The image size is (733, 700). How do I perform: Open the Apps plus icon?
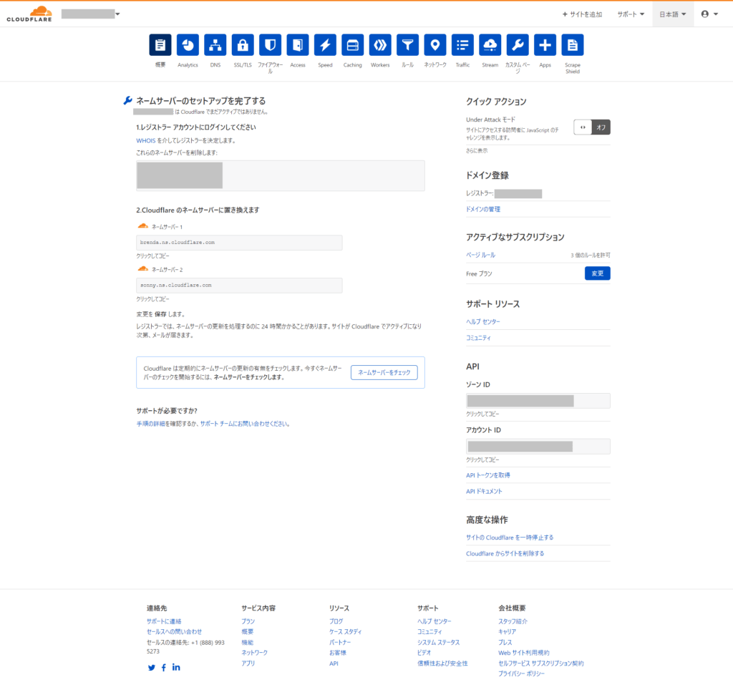coord(545,45)
